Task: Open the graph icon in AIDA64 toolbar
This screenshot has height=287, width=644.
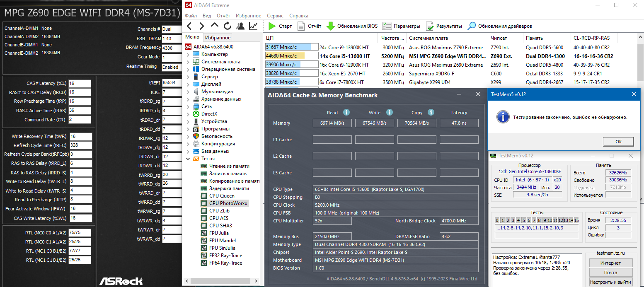Action: point(253,26)
